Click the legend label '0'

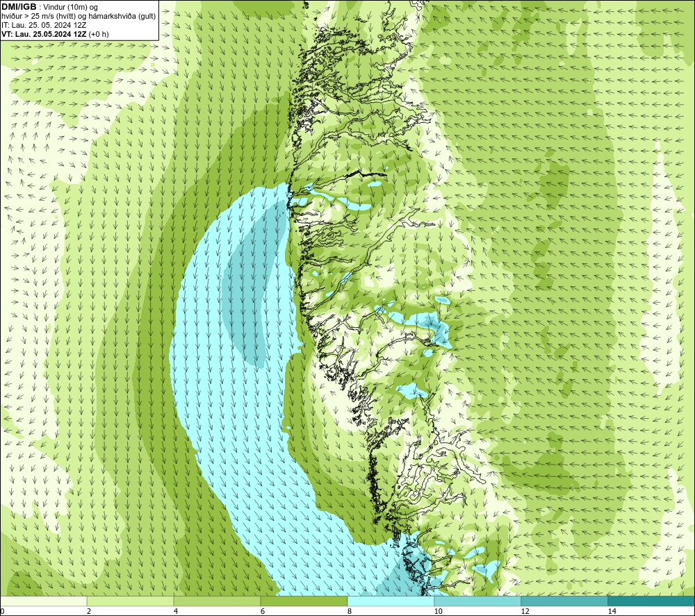tap(2, 611)
